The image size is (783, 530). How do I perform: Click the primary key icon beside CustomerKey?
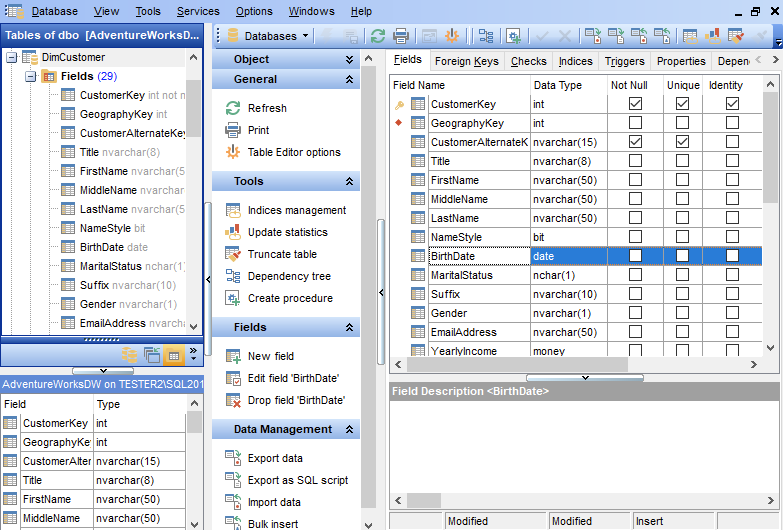click(399, 104)
